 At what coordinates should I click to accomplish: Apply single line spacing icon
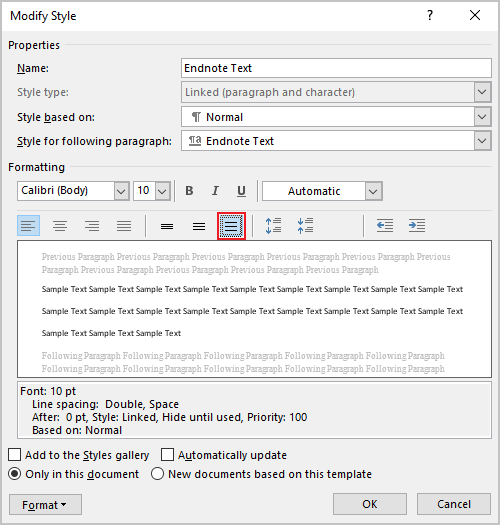coord(167,226)
